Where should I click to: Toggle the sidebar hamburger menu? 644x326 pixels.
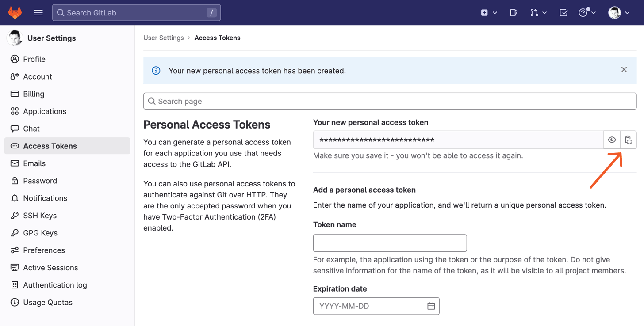pos(38,12)
